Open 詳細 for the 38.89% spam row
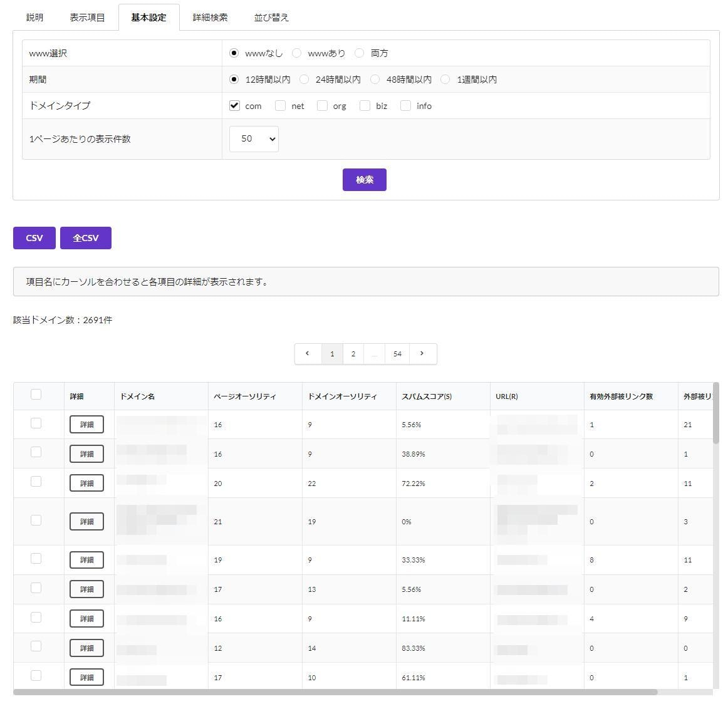The height and width of the screenshot is (704, 728). coord(87,454)
